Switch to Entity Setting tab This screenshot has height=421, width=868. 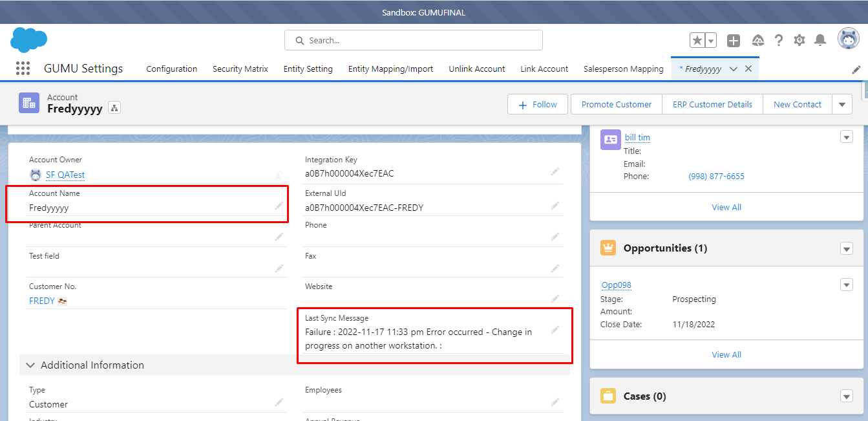point(308,69)
